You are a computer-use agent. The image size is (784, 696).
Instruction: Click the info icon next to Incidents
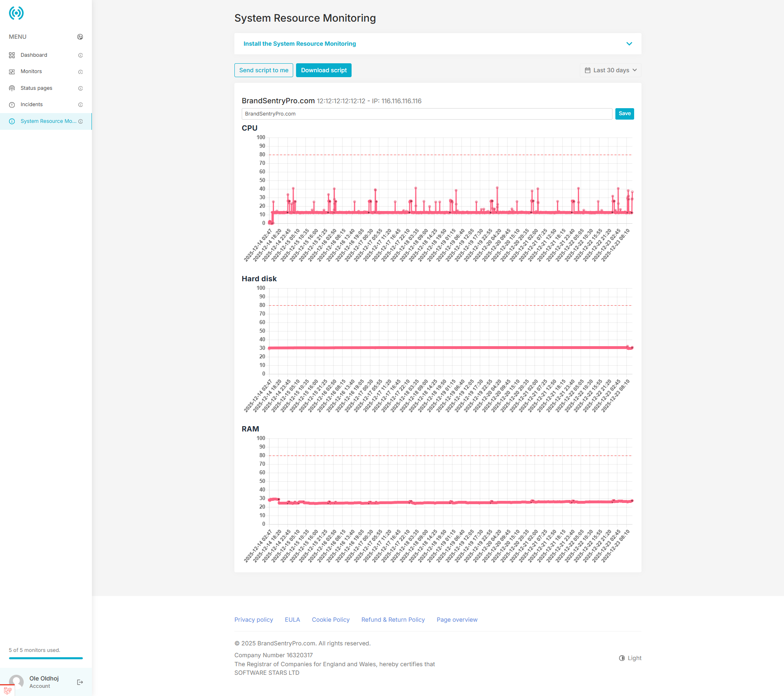click(80, 105)
